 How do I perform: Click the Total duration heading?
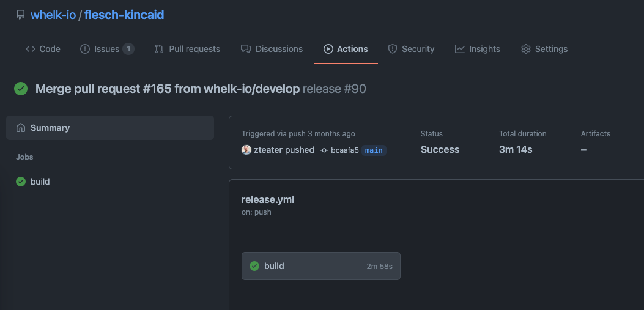(x=523, y=134)
